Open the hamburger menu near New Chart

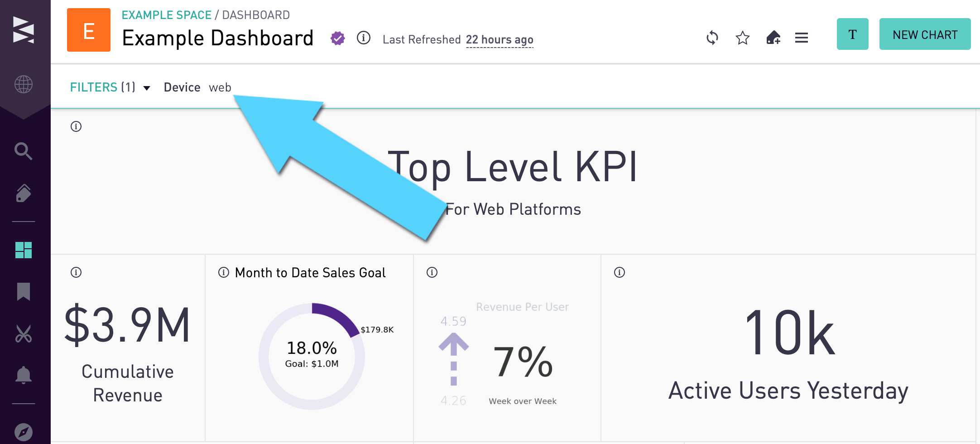tap(801, 38)
